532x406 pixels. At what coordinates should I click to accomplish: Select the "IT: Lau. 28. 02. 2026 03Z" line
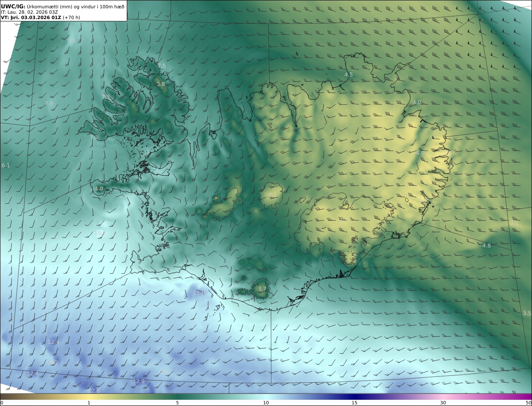pyautogui.click(x=30, y=12)
